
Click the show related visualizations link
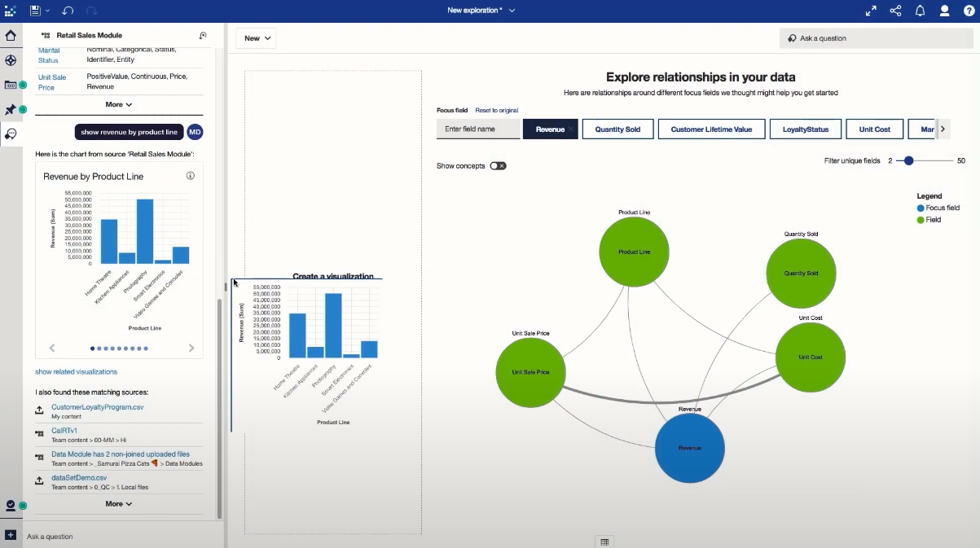[76, 372]
